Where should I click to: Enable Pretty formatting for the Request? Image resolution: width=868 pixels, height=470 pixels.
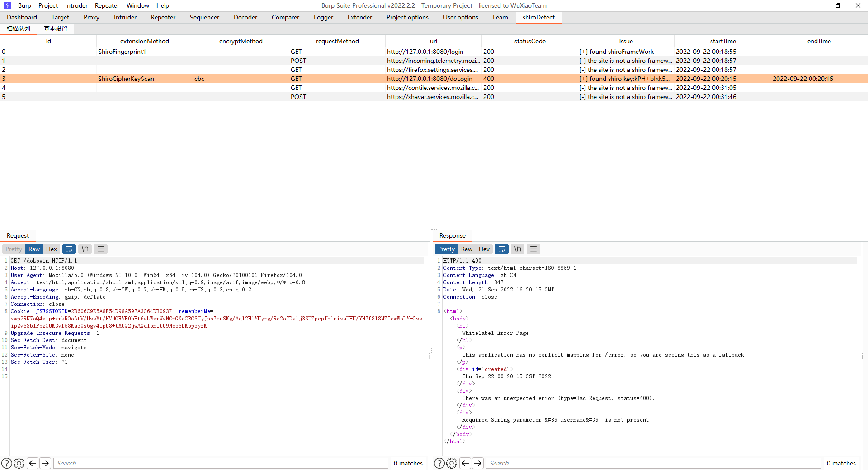[13, 249]
